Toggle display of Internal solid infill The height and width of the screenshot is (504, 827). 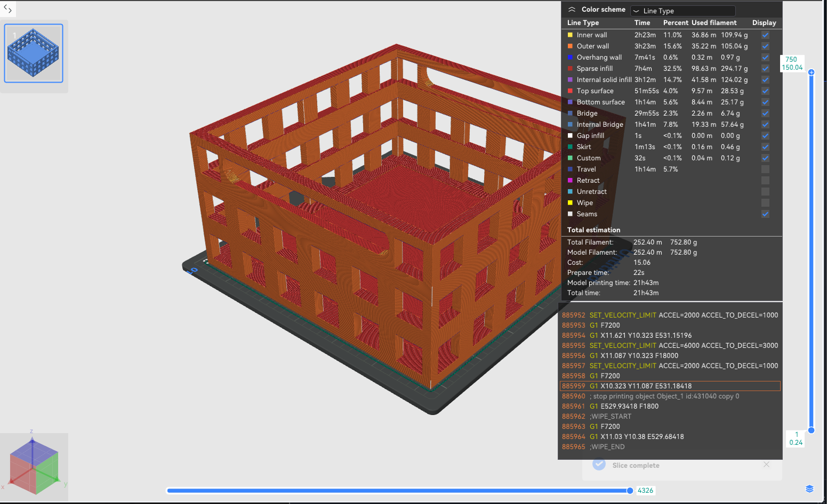tap(765, 80)
